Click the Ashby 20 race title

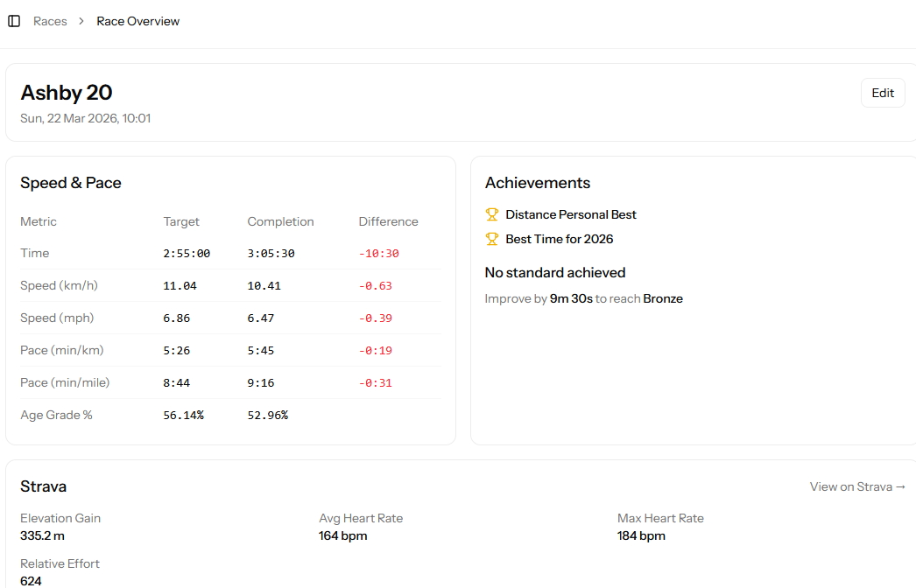coord(67,93)
